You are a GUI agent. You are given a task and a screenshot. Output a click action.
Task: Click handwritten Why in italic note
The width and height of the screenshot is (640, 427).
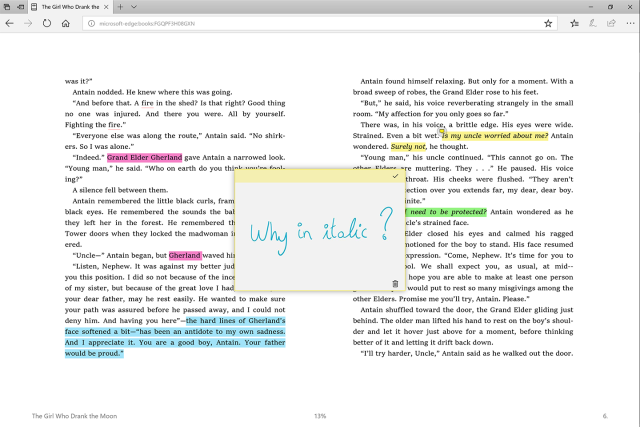pyautogui.click(x=322, y=231)
